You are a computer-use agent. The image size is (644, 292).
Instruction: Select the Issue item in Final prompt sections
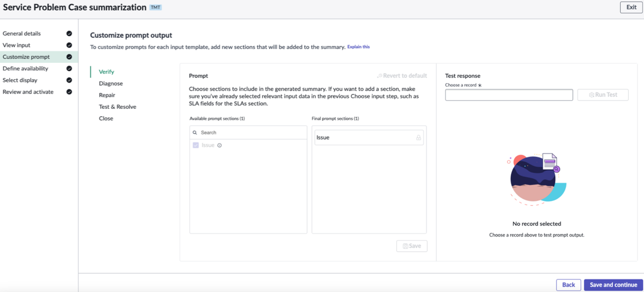point(369,138)
